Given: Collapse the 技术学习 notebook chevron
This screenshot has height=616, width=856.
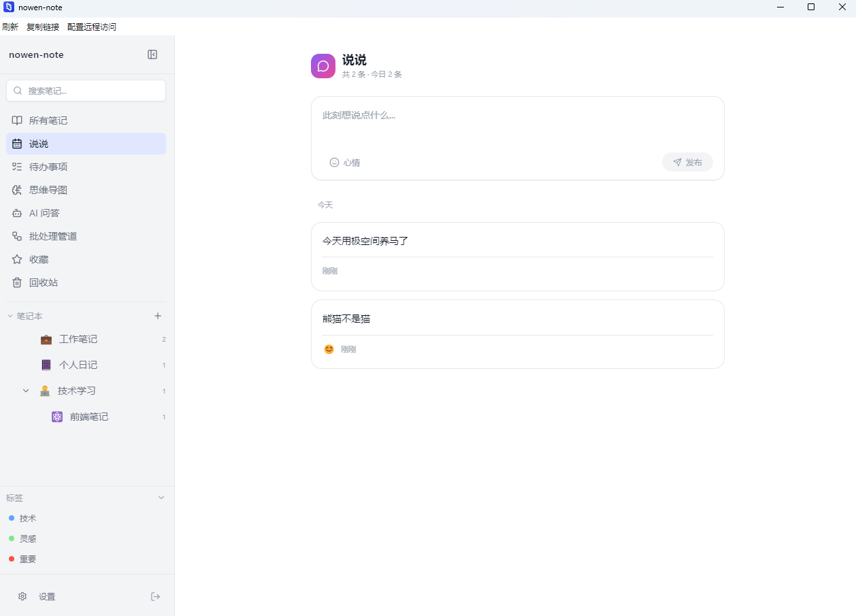Looking at the screenshot, I should [26, 391].
